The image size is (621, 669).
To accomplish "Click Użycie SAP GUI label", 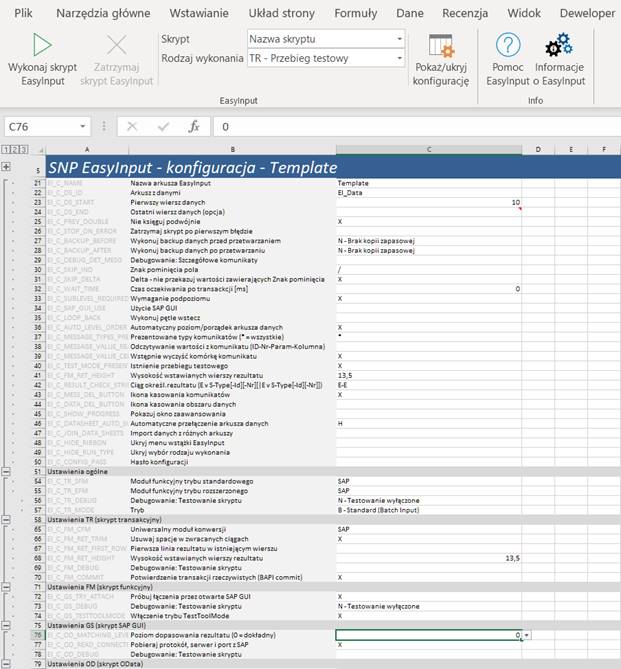I will [x=154, y=308].
